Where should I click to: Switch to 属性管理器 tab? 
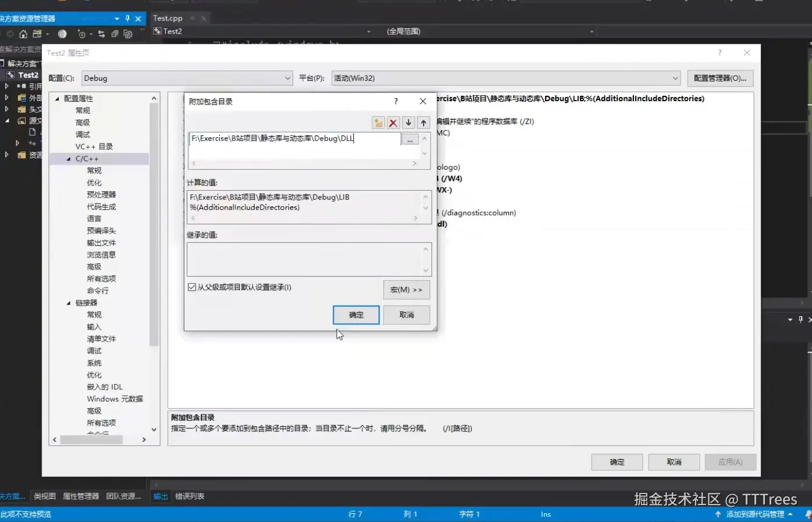[81, 496]
